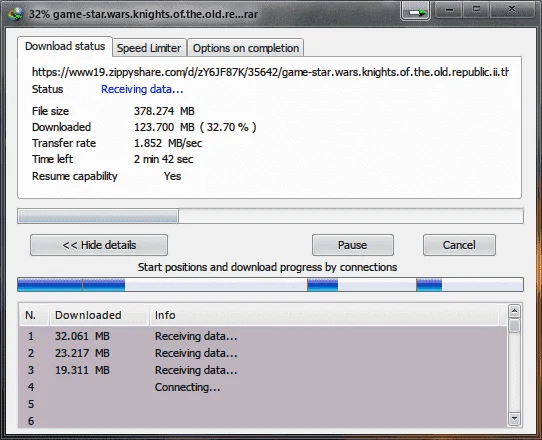Pause the download

353,245
